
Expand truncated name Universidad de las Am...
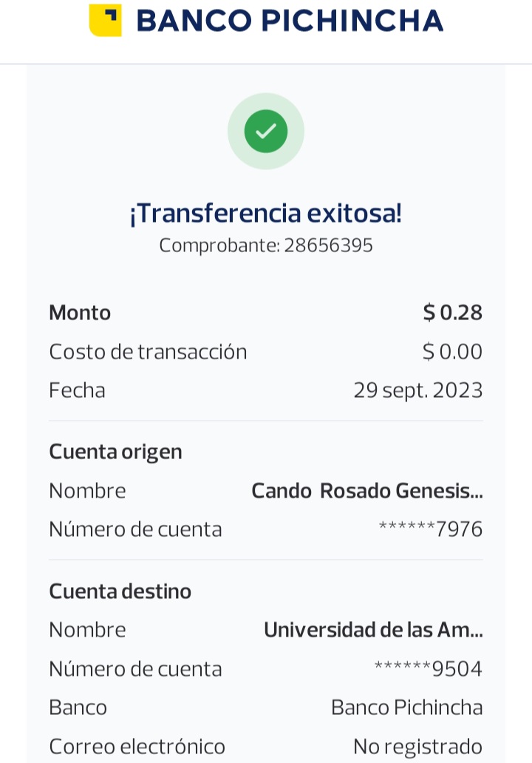pyautogui.click(x=373, y=630)
